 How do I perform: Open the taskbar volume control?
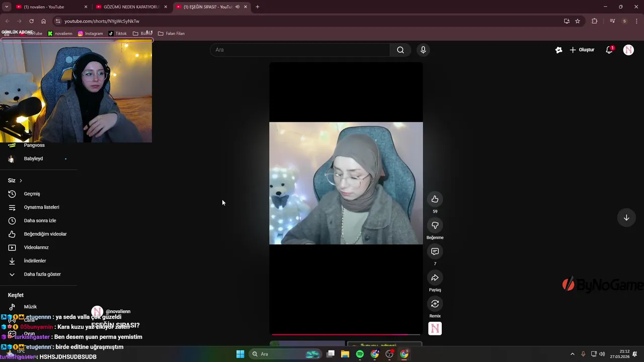pos(602,354)
